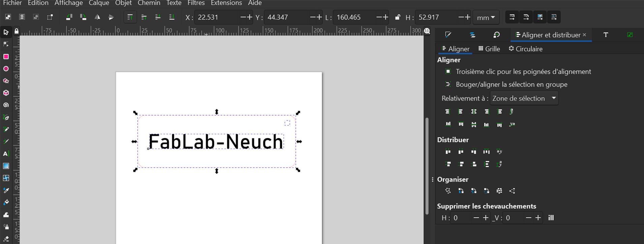Screen dimensions: 644x244
Task: Toggle scaling of rounded rectangle corners
Action: [x=526, y=17]
